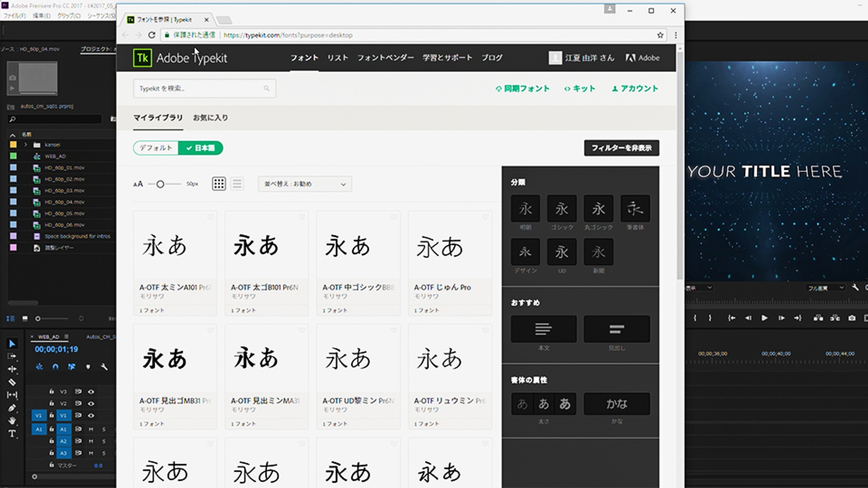Expand the kansei folder in project panel
The height and width of the screenshot is (488, 868).
(26, 145)
